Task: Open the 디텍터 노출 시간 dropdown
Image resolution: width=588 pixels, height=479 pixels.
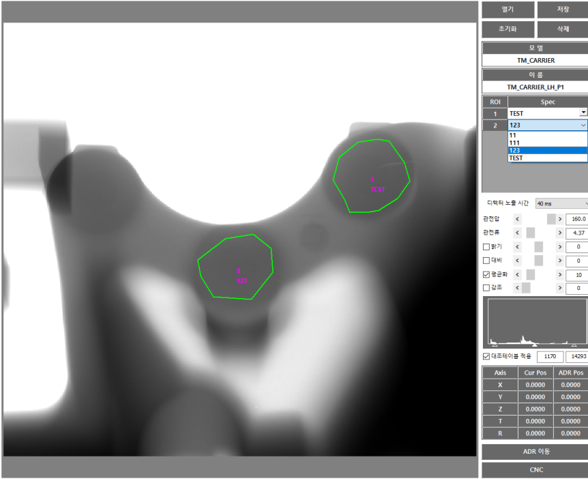Action: pyautogui.click(x=561, y=204)
